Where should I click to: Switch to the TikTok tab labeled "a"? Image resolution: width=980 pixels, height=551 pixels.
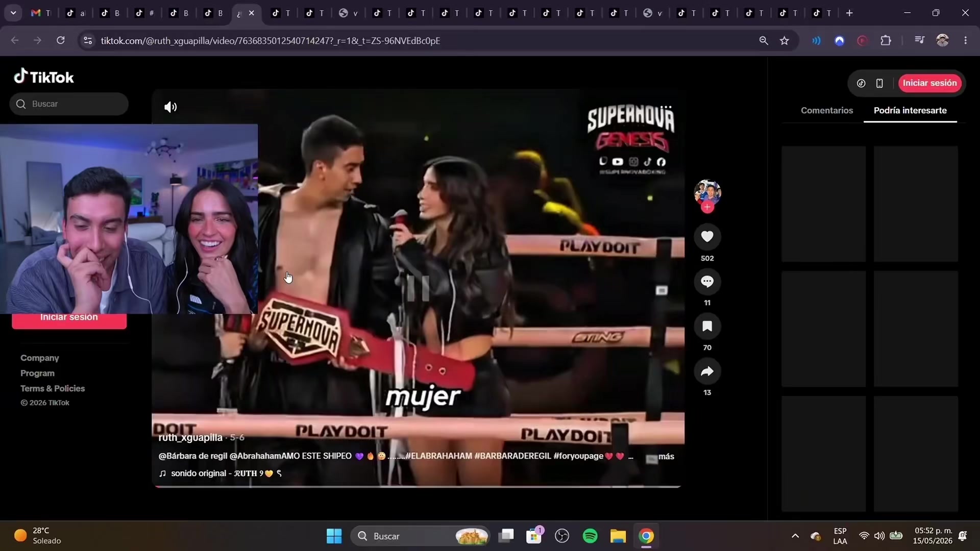pyautogui.click(x=76, y=13)
